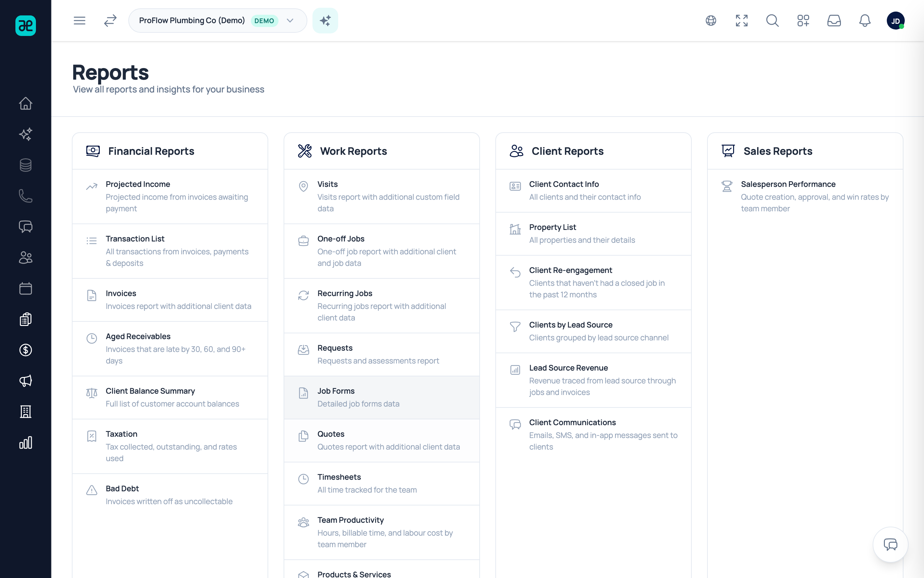
Task: Open the Invoices report
Action: (170, 300)
